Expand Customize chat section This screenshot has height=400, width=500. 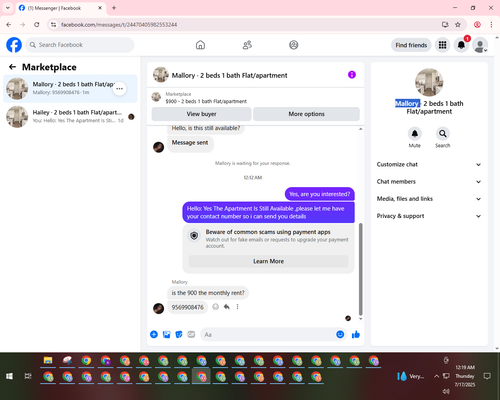point(429,164)
